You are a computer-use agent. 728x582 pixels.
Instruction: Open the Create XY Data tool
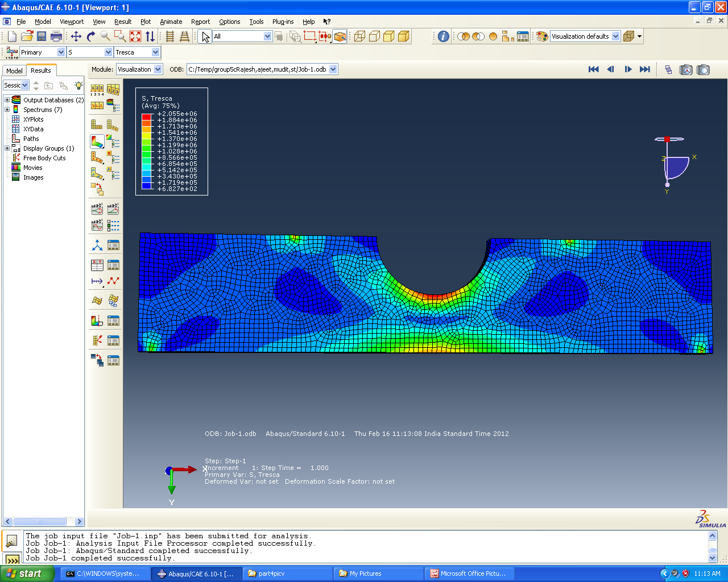[x=97, y=265]
